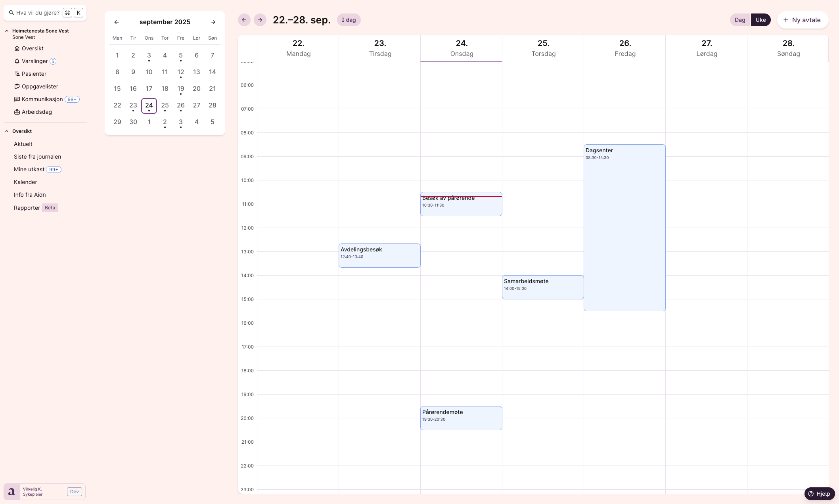Open Oppgavelister clipboard icon
This screenshot has width=839, height=504.
click(17, 86)
